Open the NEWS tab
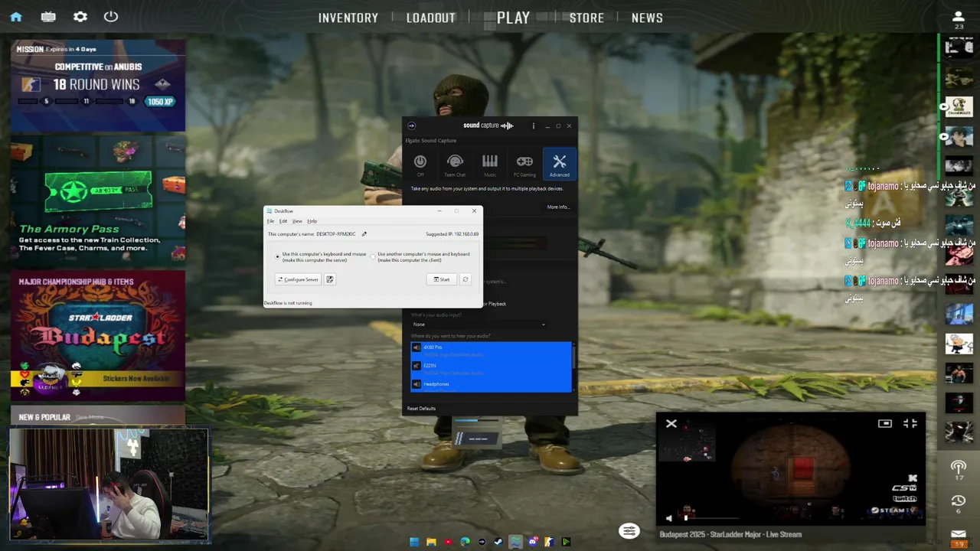This screenshot has width=980, height=551. pyautogui.click(x=647, y=18)
